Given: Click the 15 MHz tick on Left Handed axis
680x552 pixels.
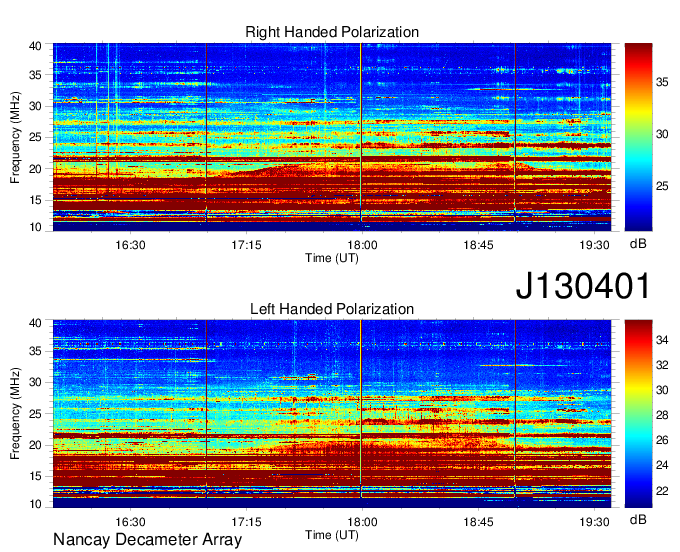Looking at the screenshot, I should point(35,477).
